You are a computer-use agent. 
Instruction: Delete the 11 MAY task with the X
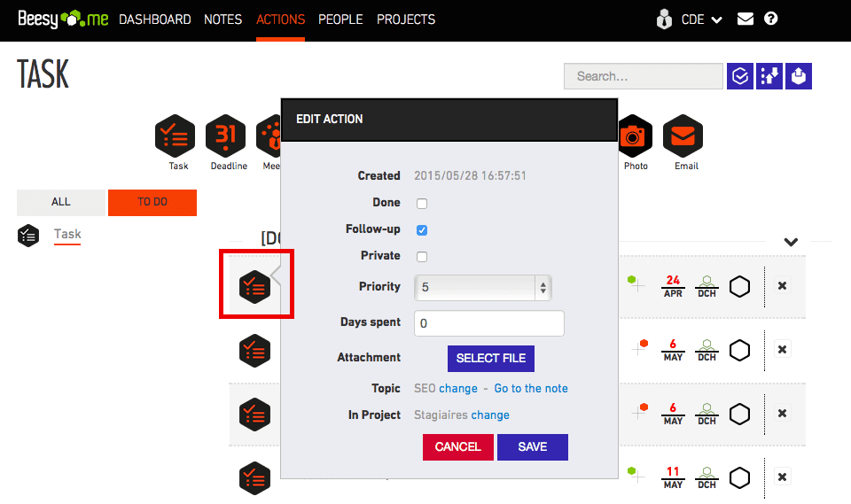click(782, 477)
